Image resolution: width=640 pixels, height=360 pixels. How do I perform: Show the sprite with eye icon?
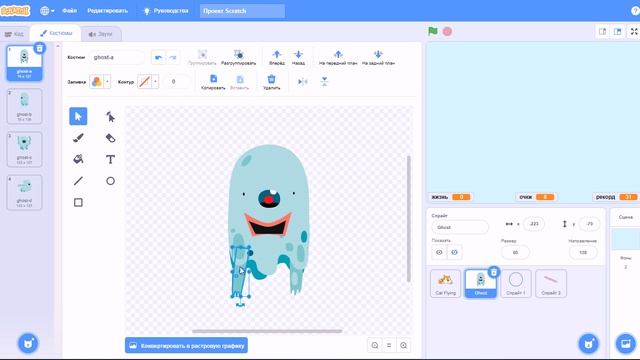pos(439,252)
